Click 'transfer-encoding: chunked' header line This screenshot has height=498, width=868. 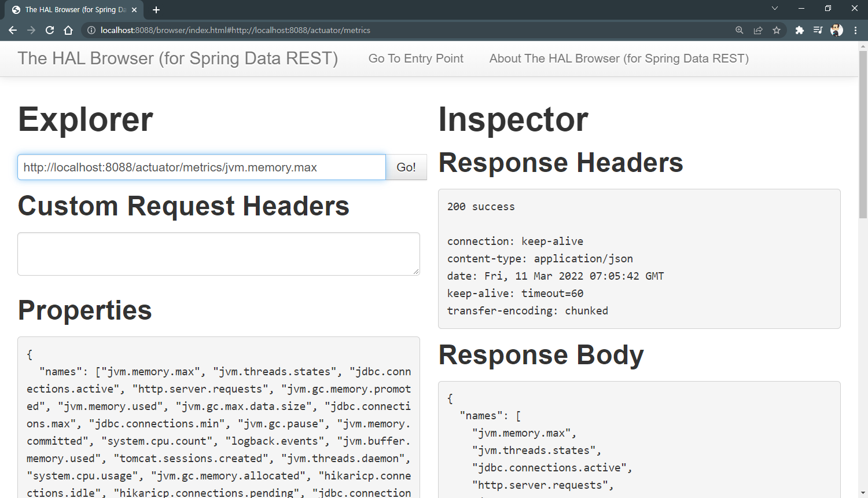tap(528, 311)
